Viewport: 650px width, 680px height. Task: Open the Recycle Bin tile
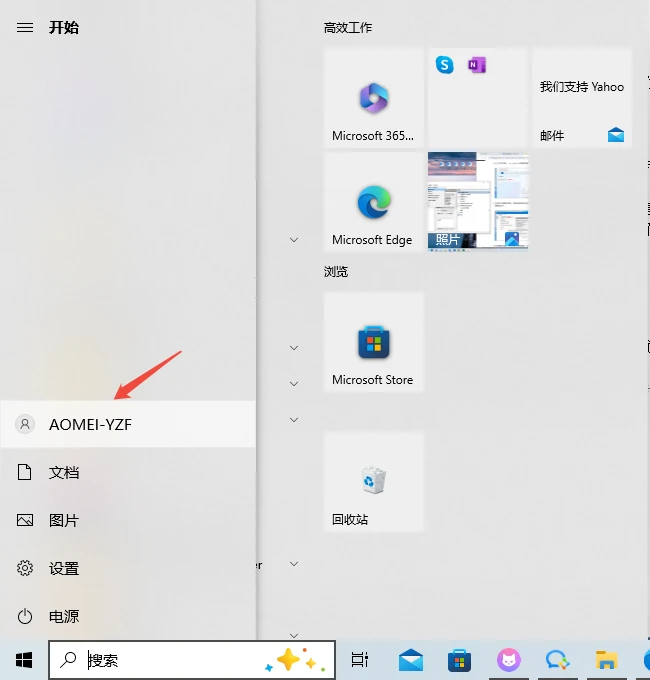coord(373,482)
